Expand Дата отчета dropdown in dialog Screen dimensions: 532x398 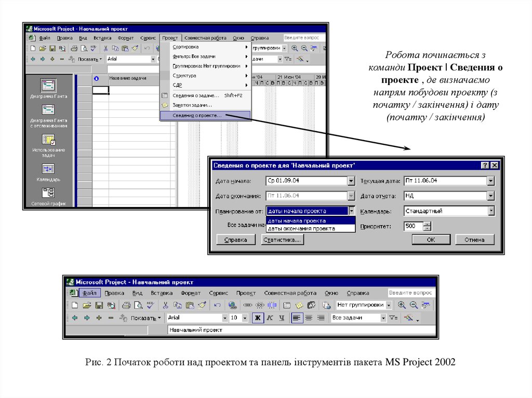(490, 196)
